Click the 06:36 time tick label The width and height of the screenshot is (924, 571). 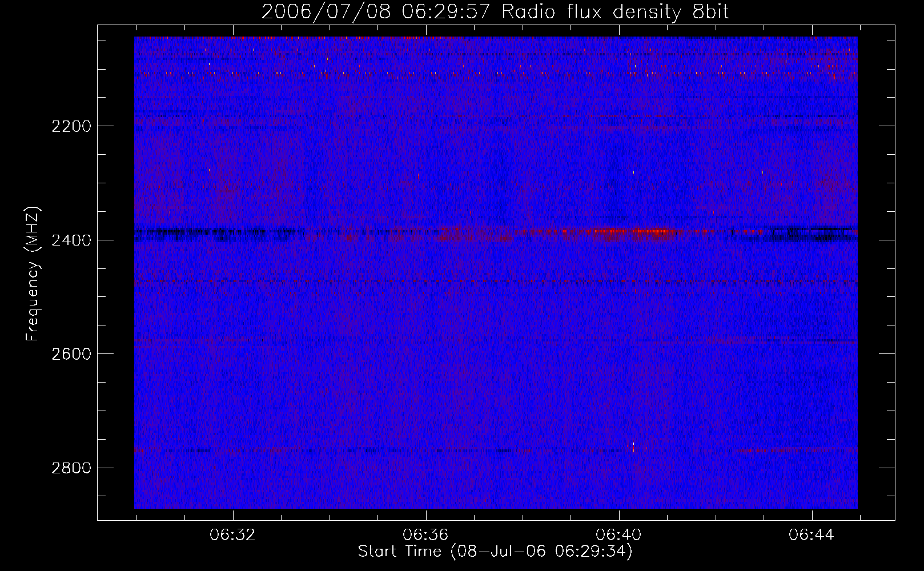425,535
